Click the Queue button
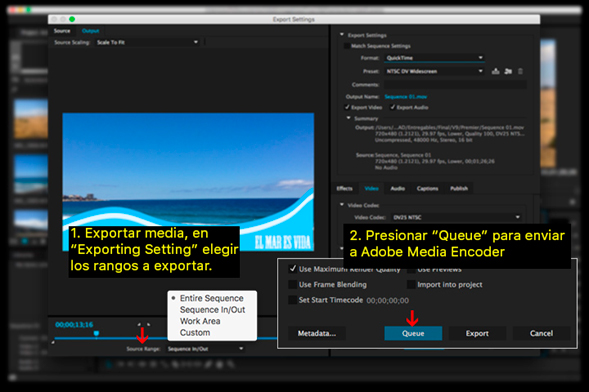The height and width of the screenshot is (392, 589). pos(413,333)
